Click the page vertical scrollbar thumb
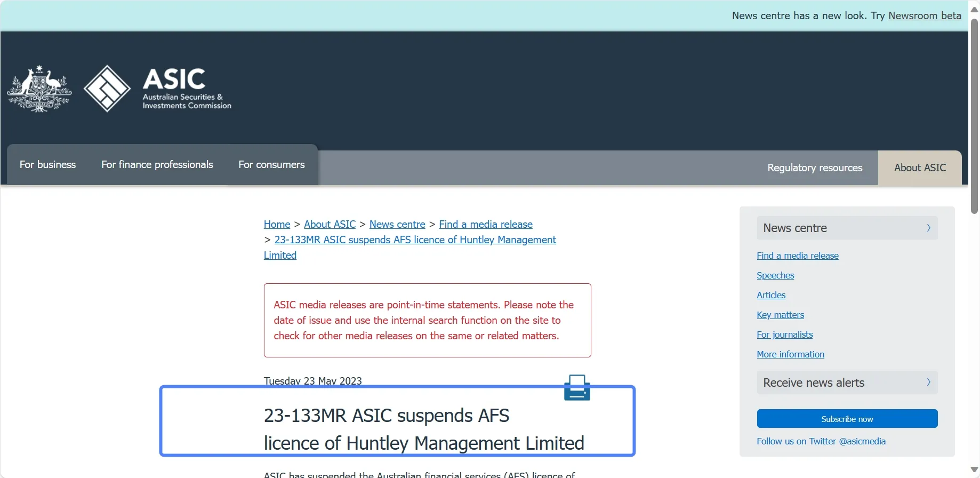The image size is (980, 478). [974, 116]
